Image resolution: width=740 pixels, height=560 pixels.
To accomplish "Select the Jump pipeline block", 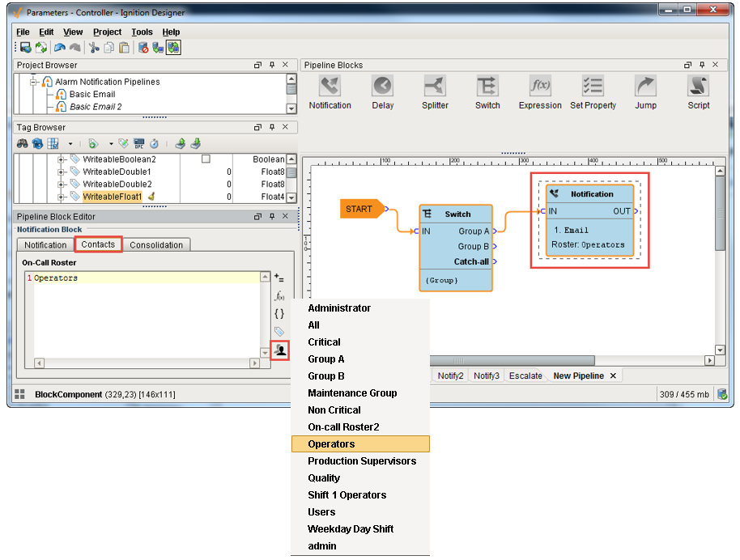I will click(x=645, y=93).
